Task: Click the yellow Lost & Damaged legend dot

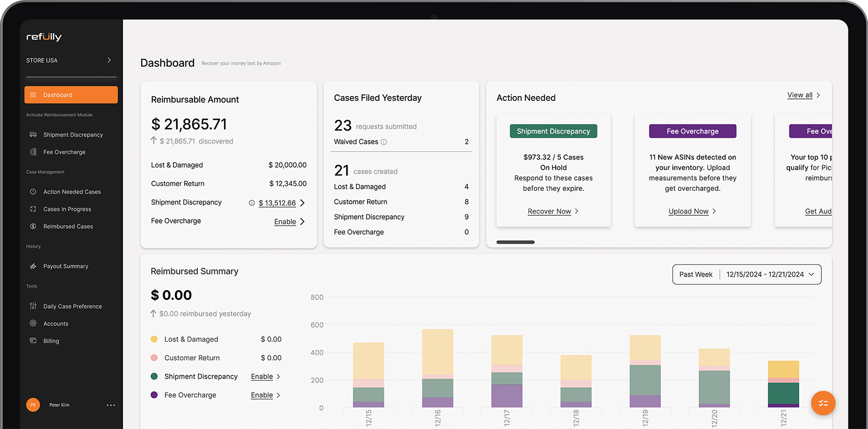Action: pos(154,339)
